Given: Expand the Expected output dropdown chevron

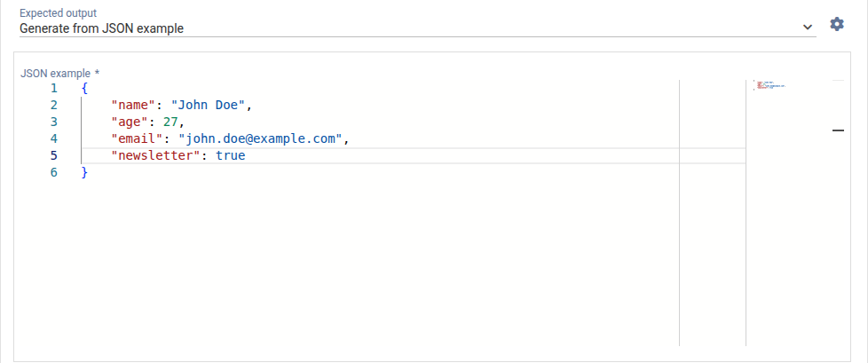Looking at the screenshot, I should click(808, 28).
